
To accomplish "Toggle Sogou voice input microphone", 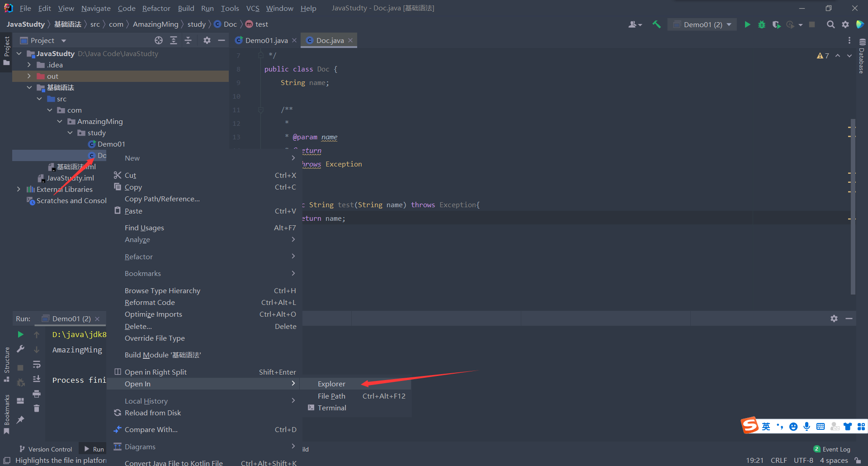I will (x=807, y=426).
